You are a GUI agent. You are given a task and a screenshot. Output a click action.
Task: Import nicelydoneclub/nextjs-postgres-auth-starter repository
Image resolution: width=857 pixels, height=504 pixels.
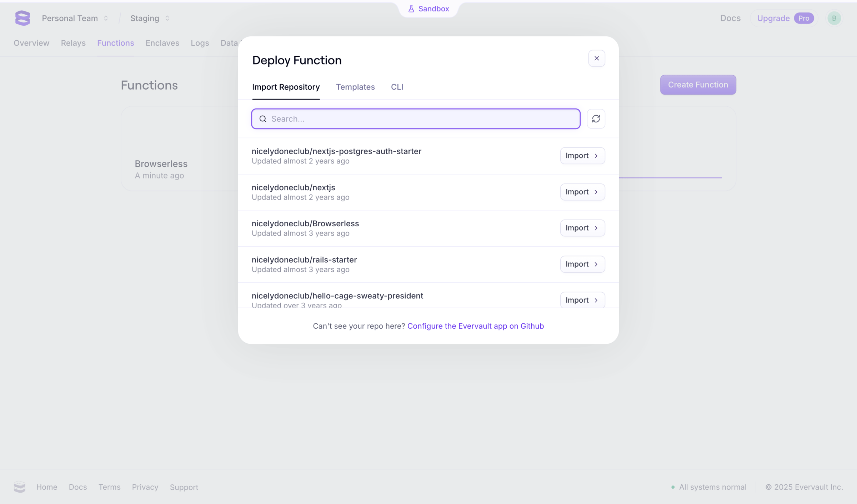(582, 156)
